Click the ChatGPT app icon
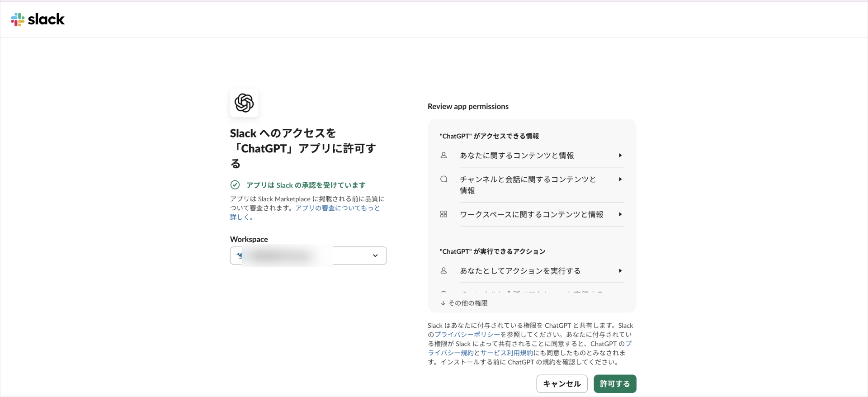 point(244,103)
